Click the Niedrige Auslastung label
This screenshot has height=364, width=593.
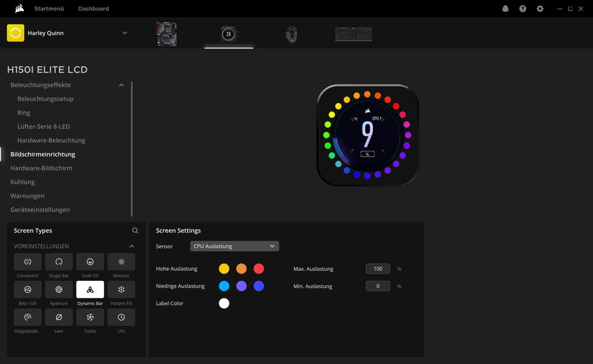180,286
